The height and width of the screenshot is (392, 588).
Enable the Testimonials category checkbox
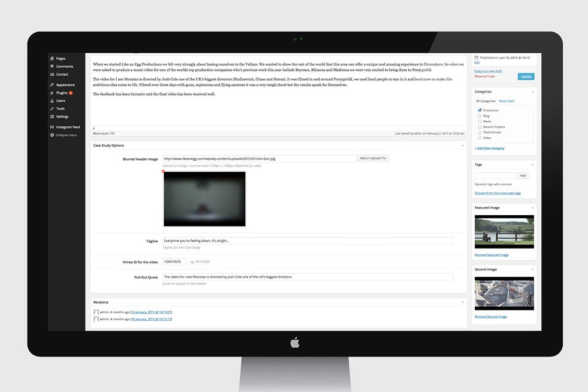(479, 133)
